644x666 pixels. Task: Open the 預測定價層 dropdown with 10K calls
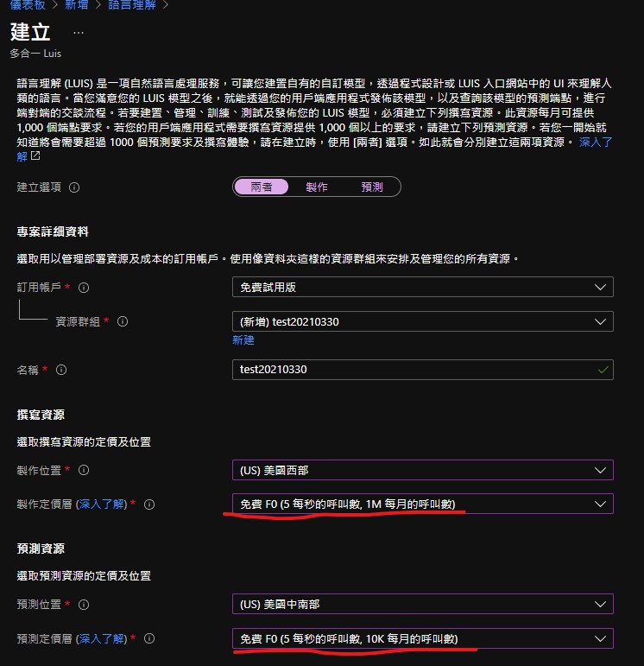point(422,638)
